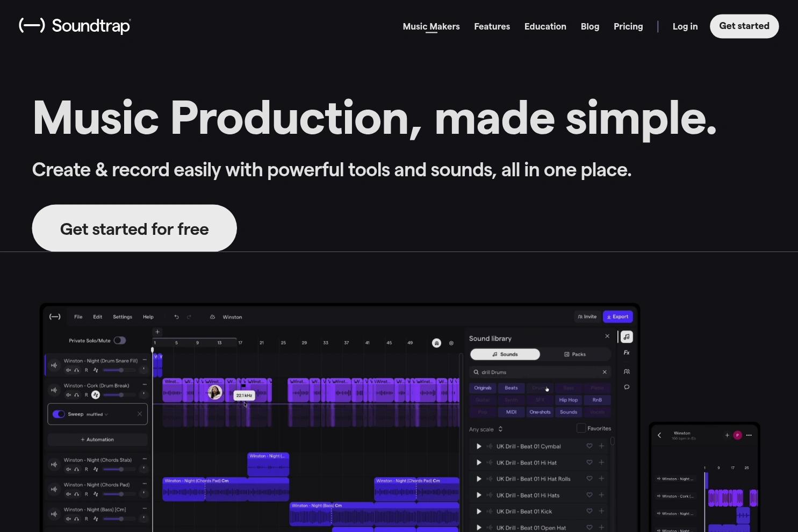Open the Edit menu in the studio
This screenshot has width=798, height=532.
98,317
